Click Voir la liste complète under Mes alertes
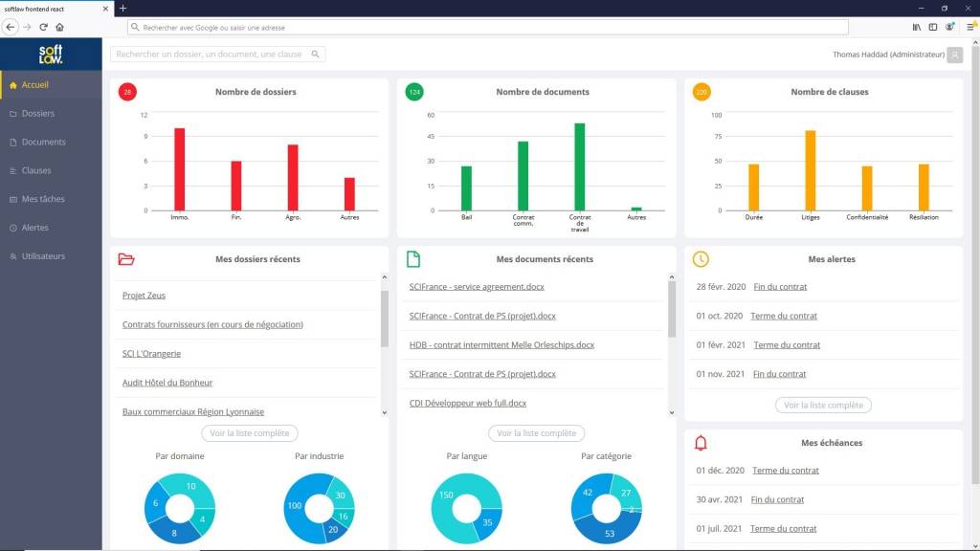The width and height of the screenshot is (980, 551). pyautogui.click(x=823, y=405)
